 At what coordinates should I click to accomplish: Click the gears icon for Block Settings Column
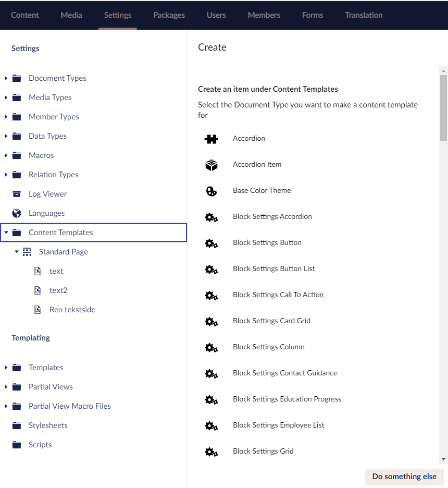pos(211,348)
